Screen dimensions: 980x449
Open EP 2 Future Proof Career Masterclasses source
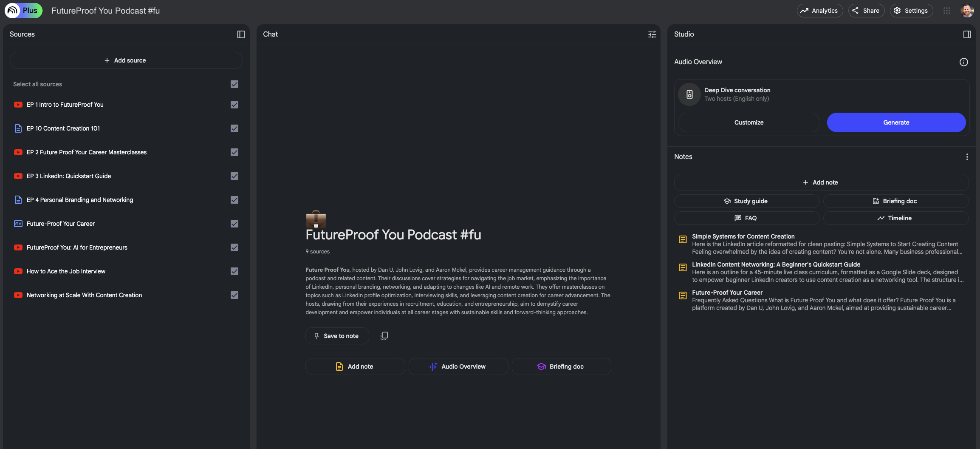[87, 152]
